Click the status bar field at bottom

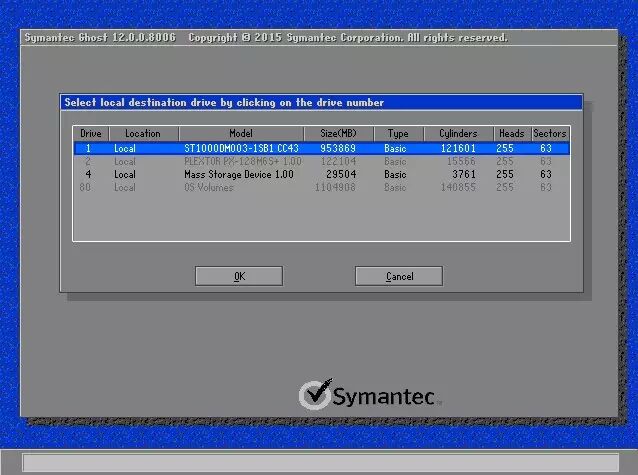(x=321, y=463)
